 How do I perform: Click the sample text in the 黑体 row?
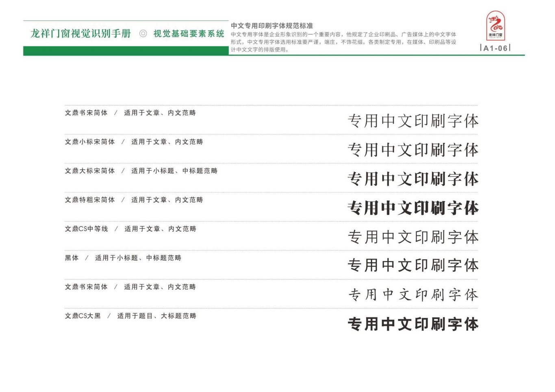[413, 265]
